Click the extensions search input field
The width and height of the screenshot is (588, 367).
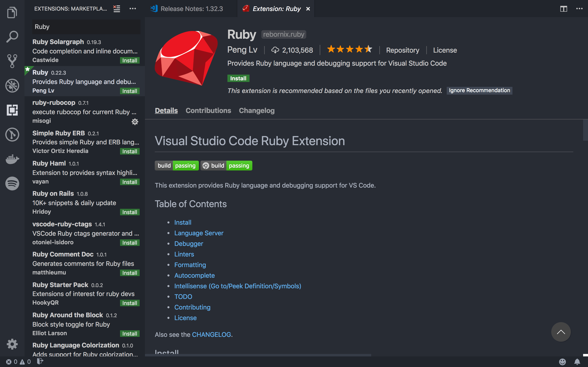tap(86, 27)
